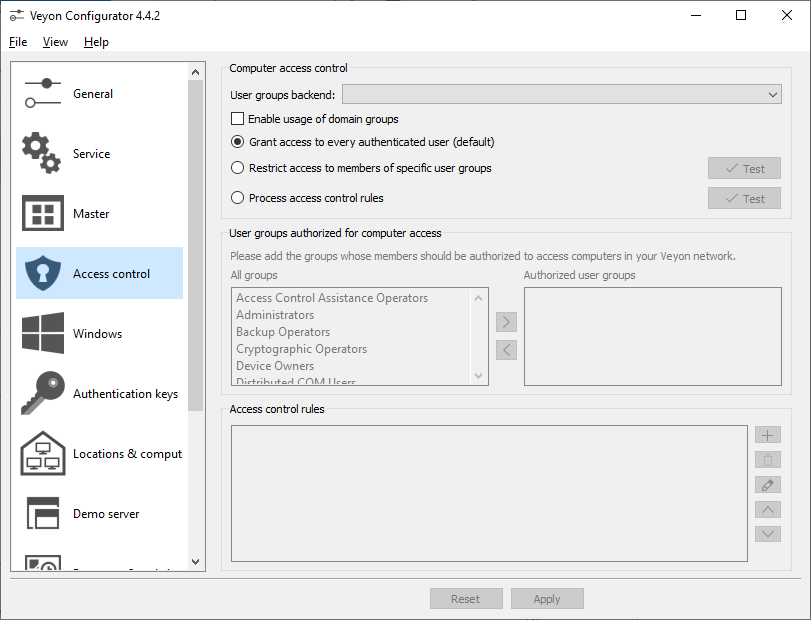811x620 pixels.
Task: Click All groups list scroll down arrow
Action: tap(478, 375)
